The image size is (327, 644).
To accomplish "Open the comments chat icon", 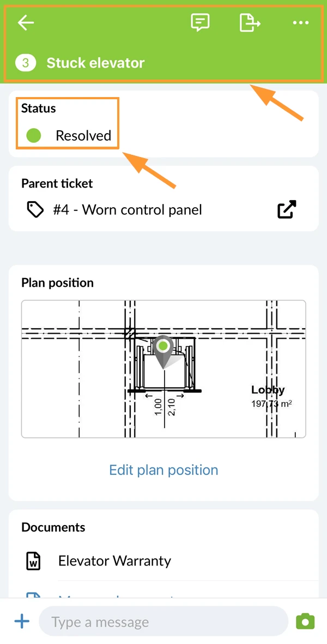I will pos(200,22).
